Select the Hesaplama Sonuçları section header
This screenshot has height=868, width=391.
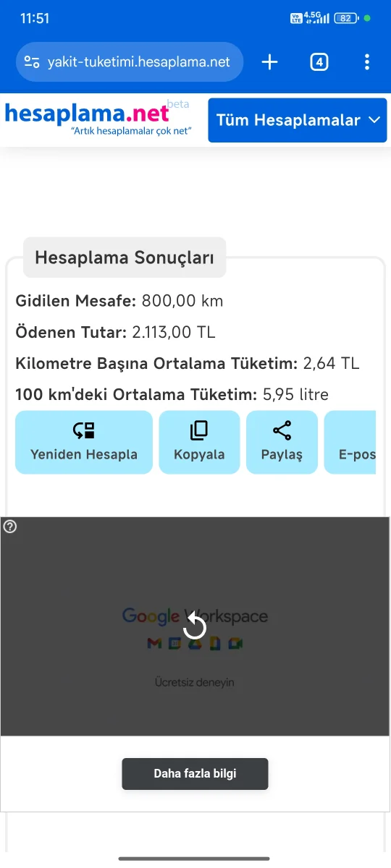(125, 258)
